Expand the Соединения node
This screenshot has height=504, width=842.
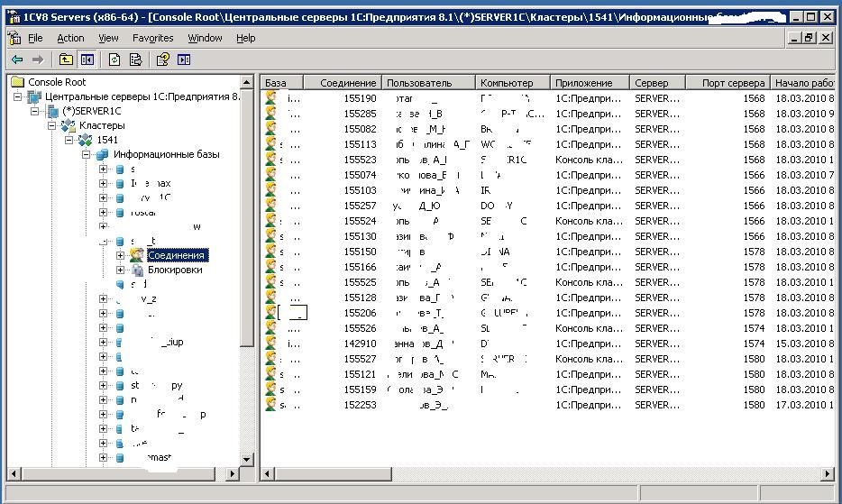click(120, 255)
